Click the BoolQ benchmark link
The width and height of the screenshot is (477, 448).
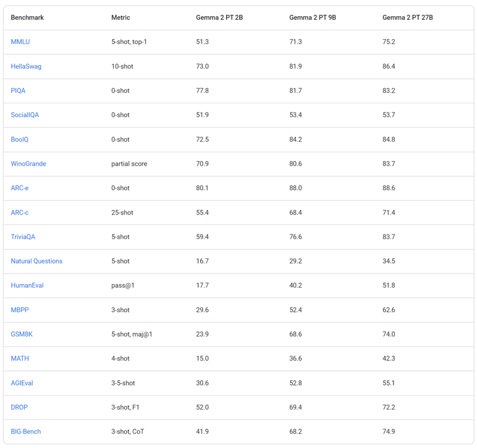tap(20, 139)
